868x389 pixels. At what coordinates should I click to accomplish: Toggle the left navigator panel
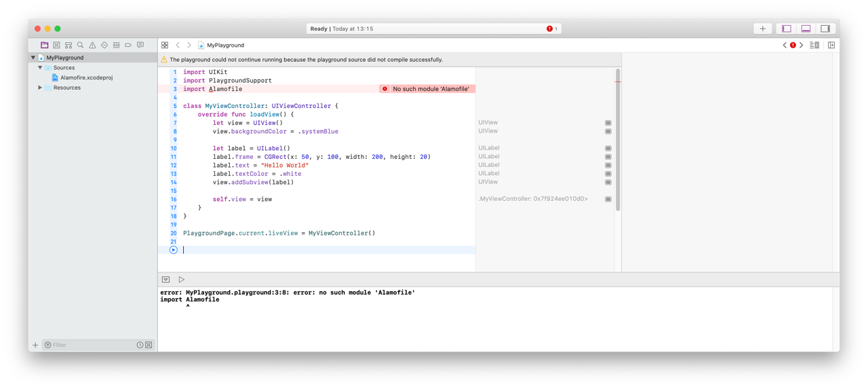pyautogui.click(x=787, y=29)
